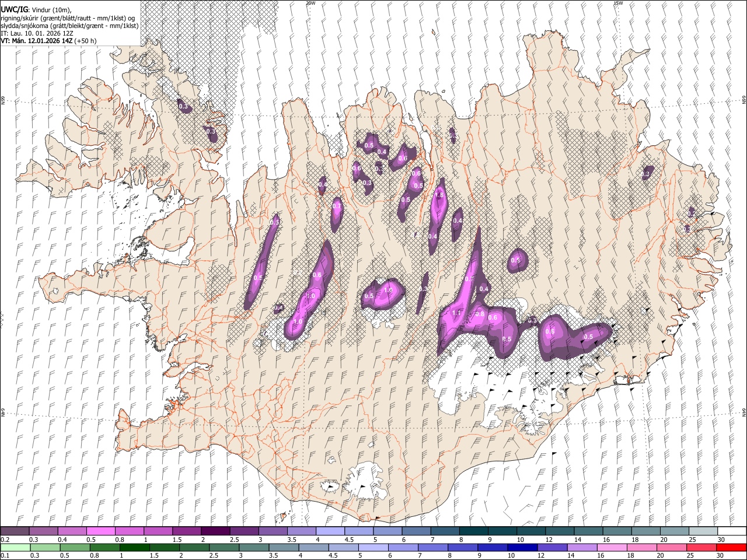This screenshot has height=560, width=747.
Task: Select the 'IT: Lau. 10. 01. 2026 12Z' line
Action: (x=37, y=33)
